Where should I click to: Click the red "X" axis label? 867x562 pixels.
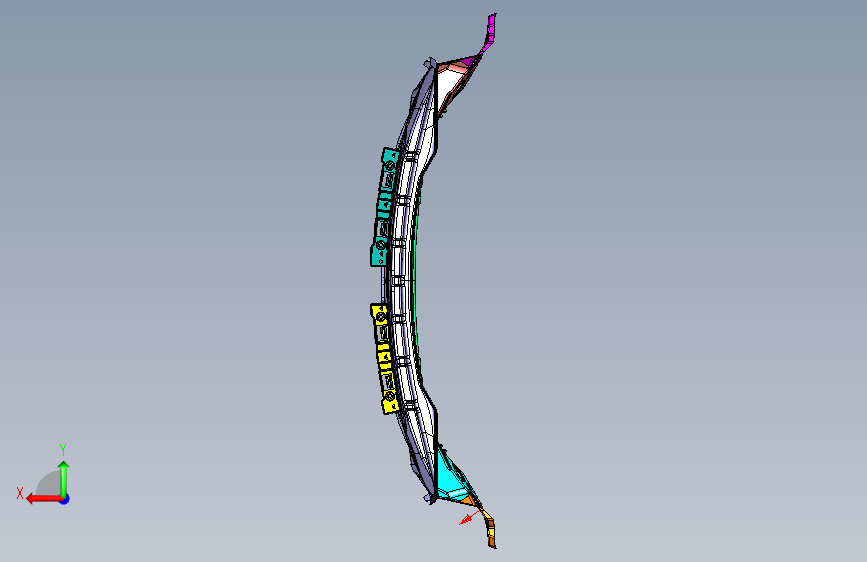[20, 493]
